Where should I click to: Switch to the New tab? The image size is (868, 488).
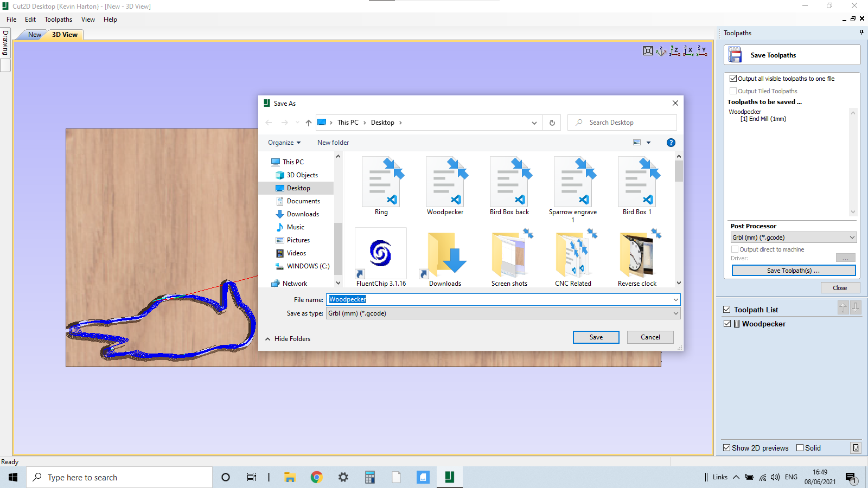34,34
